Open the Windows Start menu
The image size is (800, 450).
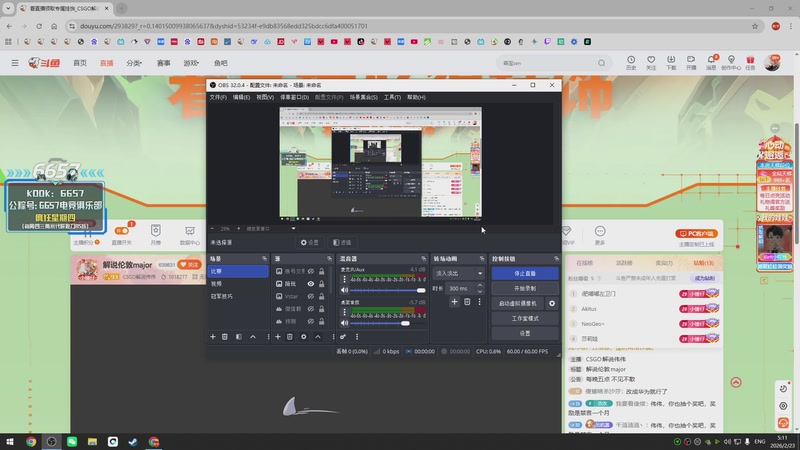click(x=10, y=441)
